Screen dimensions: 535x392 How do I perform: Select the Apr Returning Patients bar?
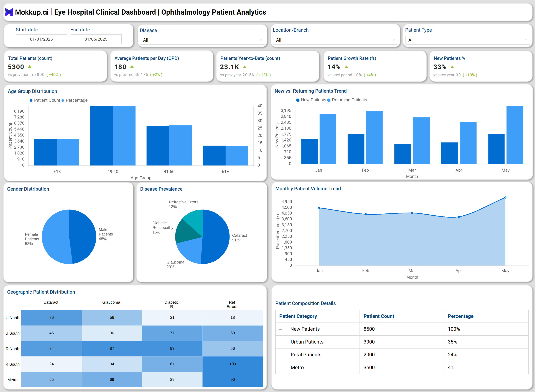(x=468, y=143)
